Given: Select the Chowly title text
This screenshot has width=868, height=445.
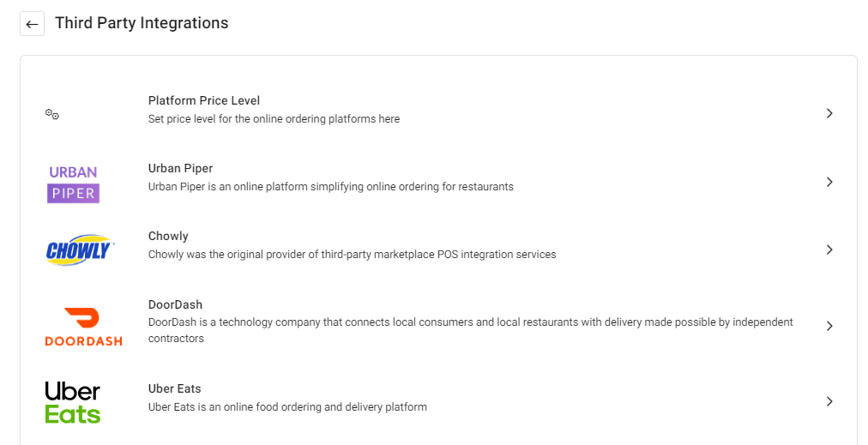Looking at the screenshot, I should tap(168, 237).
